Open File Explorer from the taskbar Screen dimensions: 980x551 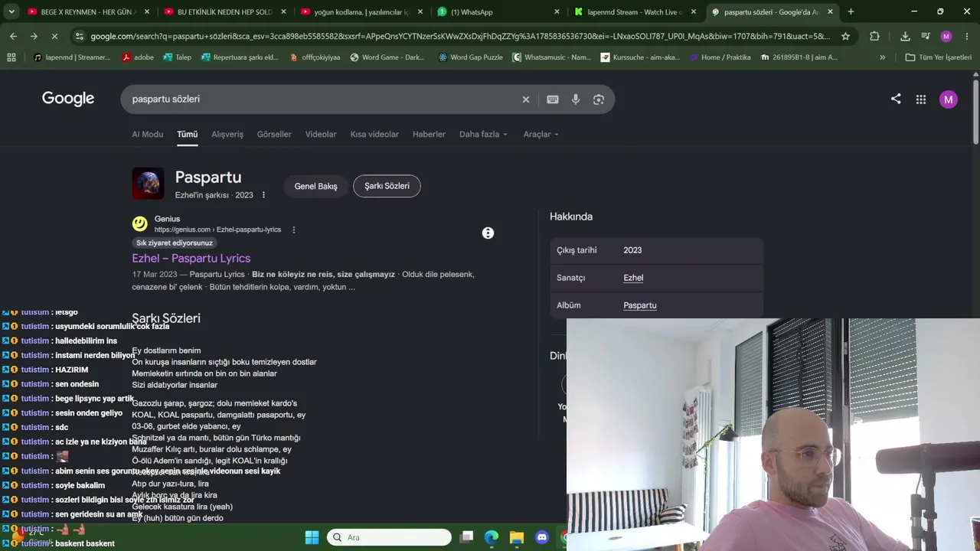click(x=517, y=537)
